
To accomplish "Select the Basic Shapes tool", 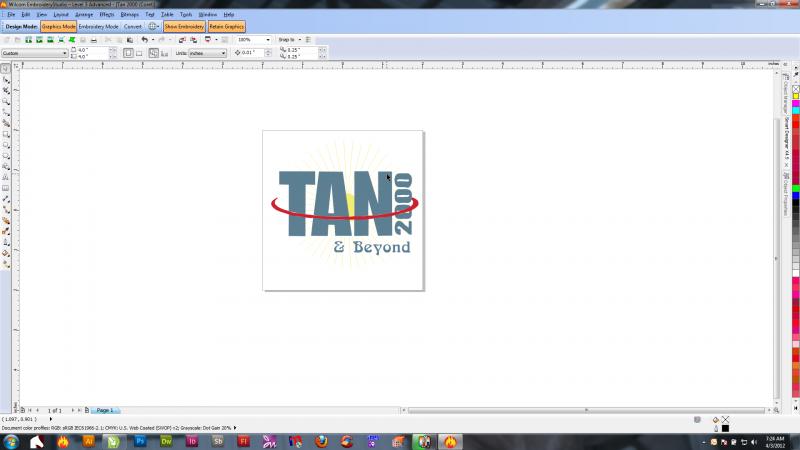I will click(x=6, y=166).
